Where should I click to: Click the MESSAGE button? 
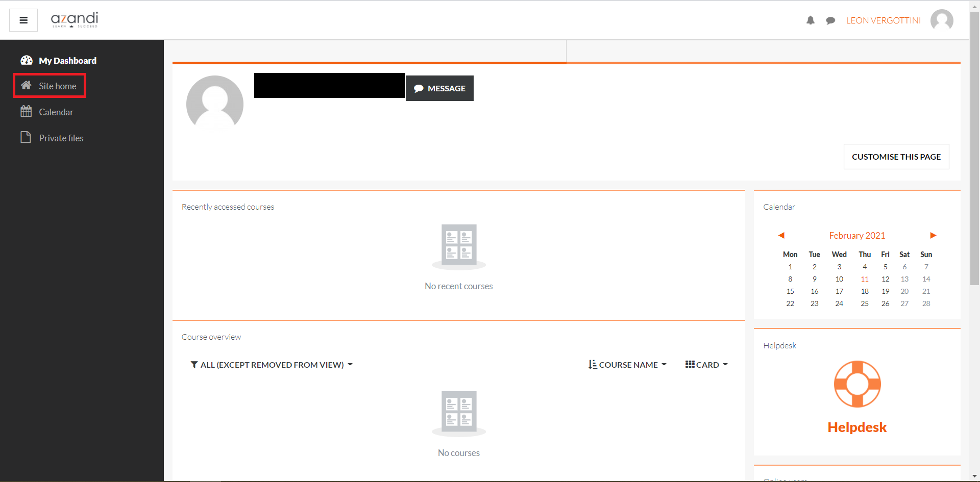pyautogui.click(x=439, y=88)
